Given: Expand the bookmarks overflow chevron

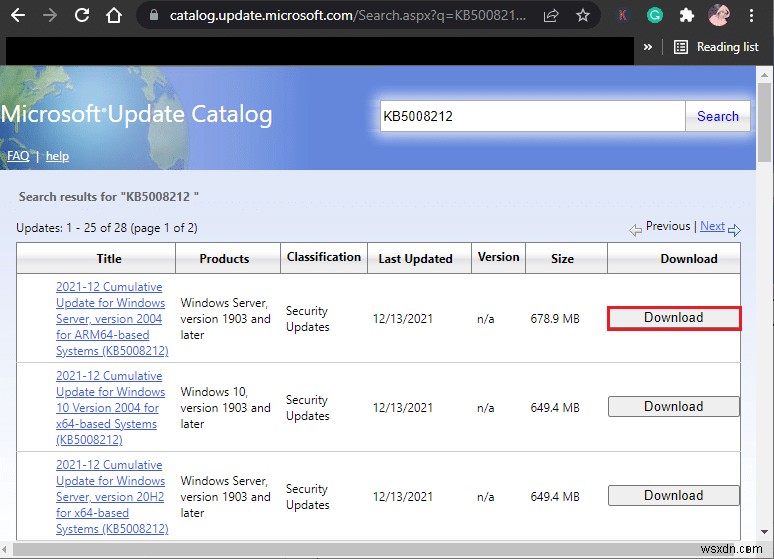Looking at the screenshot, I should 648,47.
